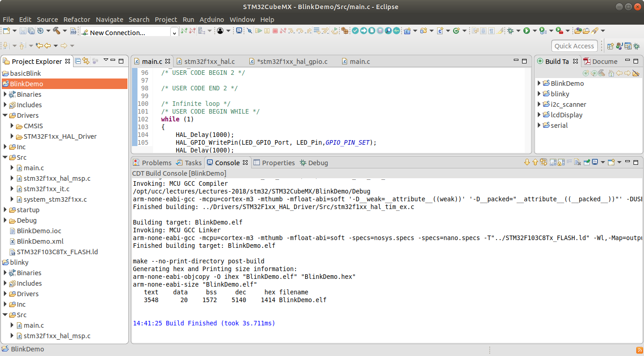
Task: Click the Open Perspective icon
Action: pos(611,46)
